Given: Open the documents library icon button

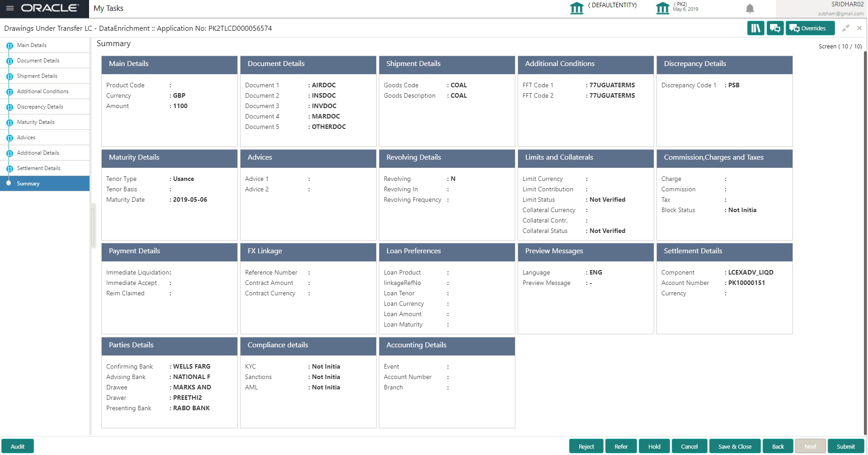Looking at the screenshot, I should [755, 28].
